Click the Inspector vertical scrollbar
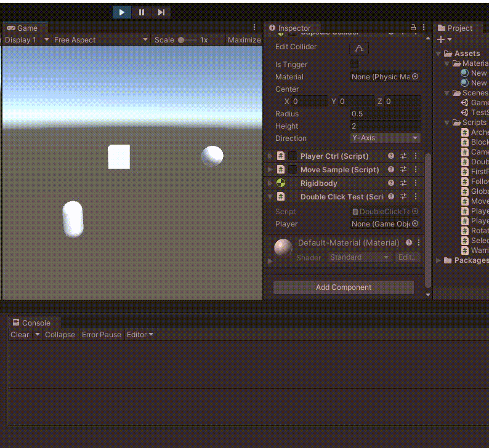Image resolution: width=489 pixels, height=448 pixels. click(428, 220)
